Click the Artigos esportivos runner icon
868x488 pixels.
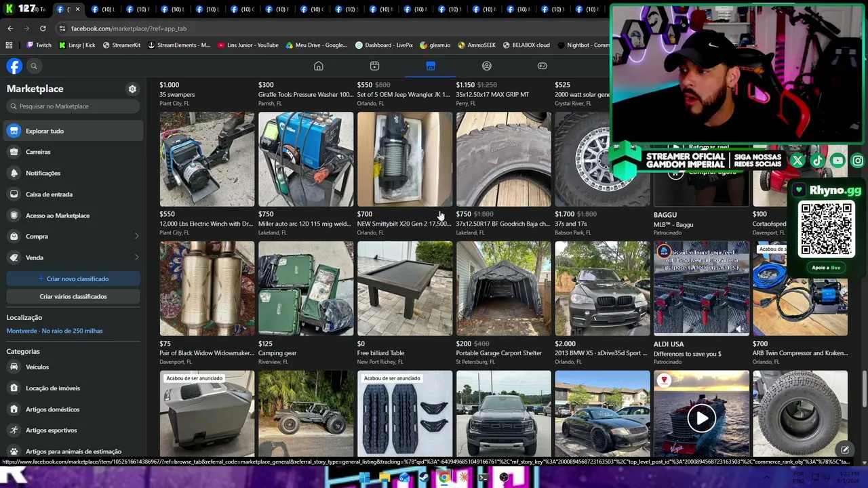(x=14, y=430)
